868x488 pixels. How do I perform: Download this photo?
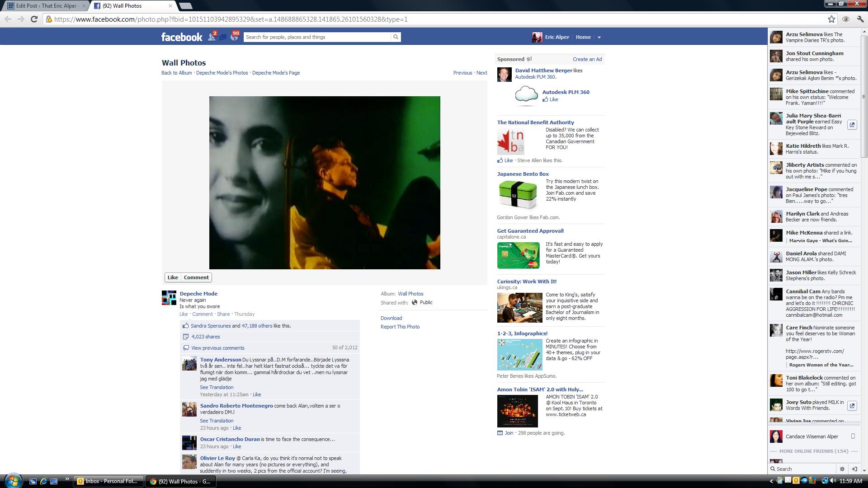tap(391, 318)
